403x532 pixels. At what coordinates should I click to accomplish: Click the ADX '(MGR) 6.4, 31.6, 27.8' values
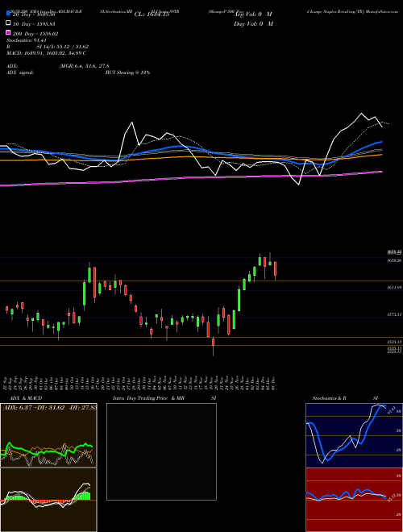tap(84, 66)
